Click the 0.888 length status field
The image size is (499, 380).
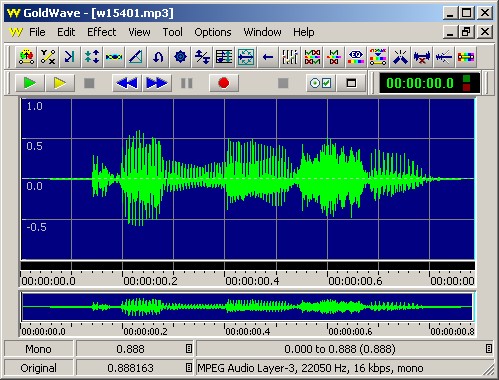(x=130, y=349)
